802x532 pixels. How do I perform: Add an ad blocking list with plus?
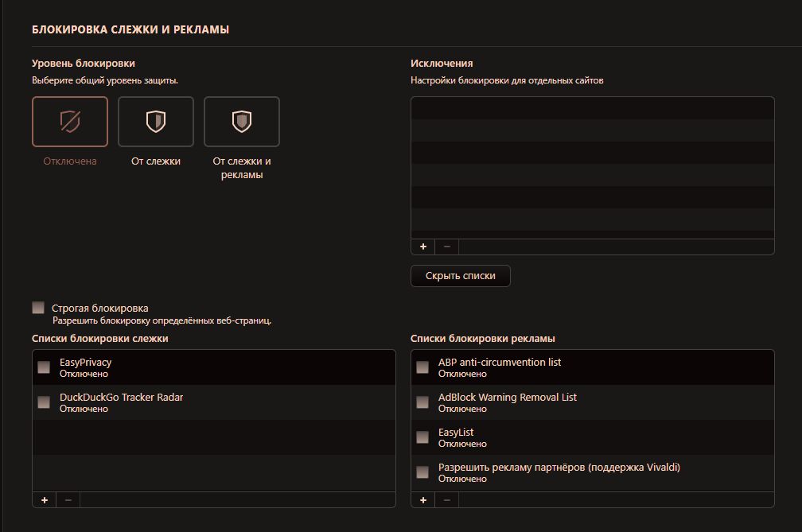click(423, 499)
